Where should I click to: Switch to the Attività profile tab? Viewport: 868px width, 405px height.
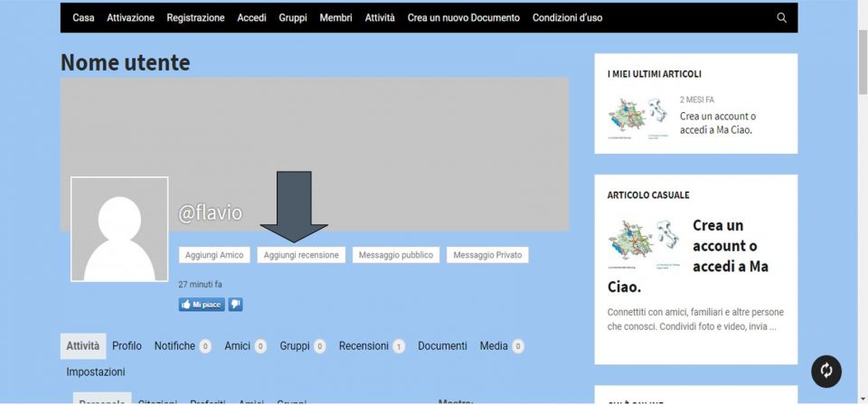point(83,346)
